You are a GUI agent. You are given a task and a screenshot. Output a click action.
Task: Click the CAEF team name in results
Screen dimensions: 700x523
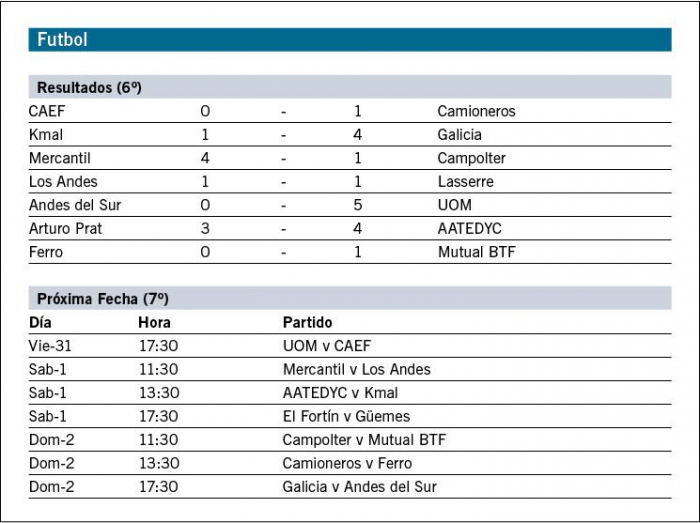click(x=47, y=111)
